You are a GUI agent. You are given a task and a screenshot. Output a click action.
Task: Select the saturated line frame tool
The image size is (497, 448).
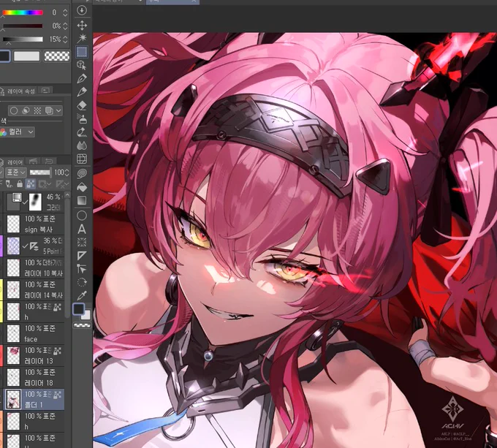click(82, 242)
